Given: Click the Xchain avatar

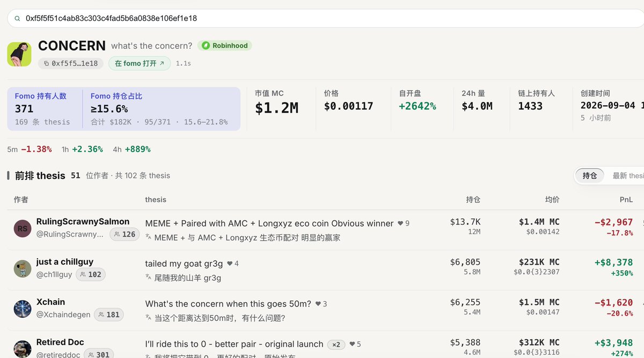Looking at the screenshot, I should pos(23,309).
